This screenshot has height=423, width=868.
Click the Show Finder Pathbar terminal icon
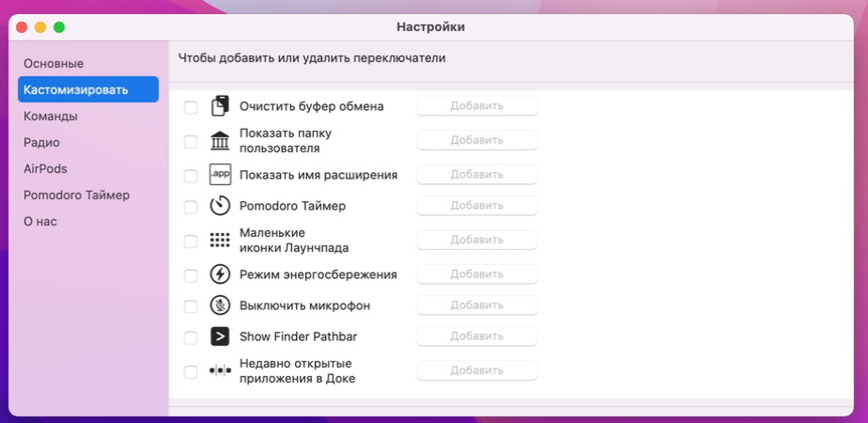(220, 337)
